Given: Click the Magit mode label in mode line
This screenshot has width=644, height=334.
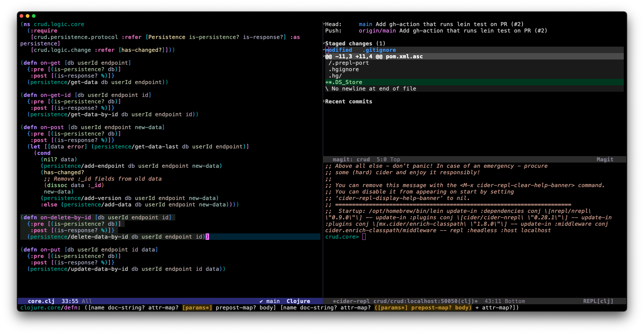Looking at the screenshot, I should (605, 159).
